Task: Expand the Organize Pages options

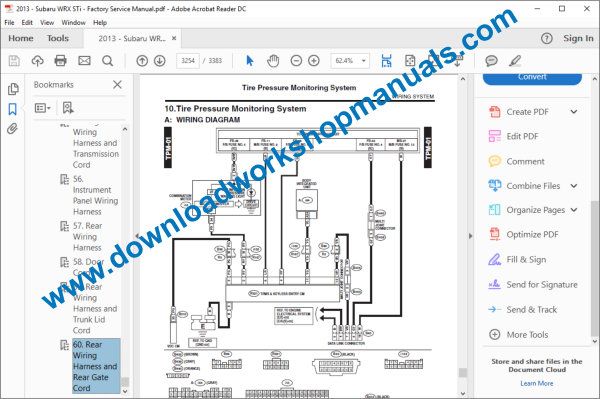Action: (574, 210)
